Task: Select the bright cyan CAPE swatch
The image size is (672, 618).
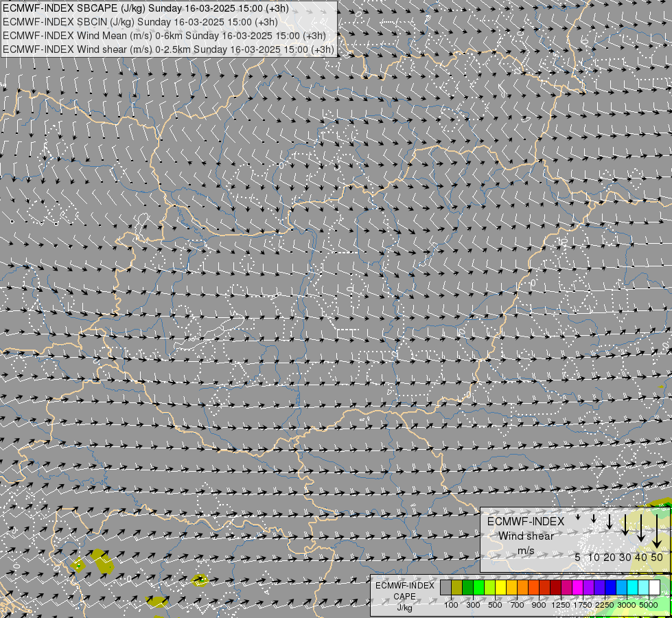Action: point(633,588)
